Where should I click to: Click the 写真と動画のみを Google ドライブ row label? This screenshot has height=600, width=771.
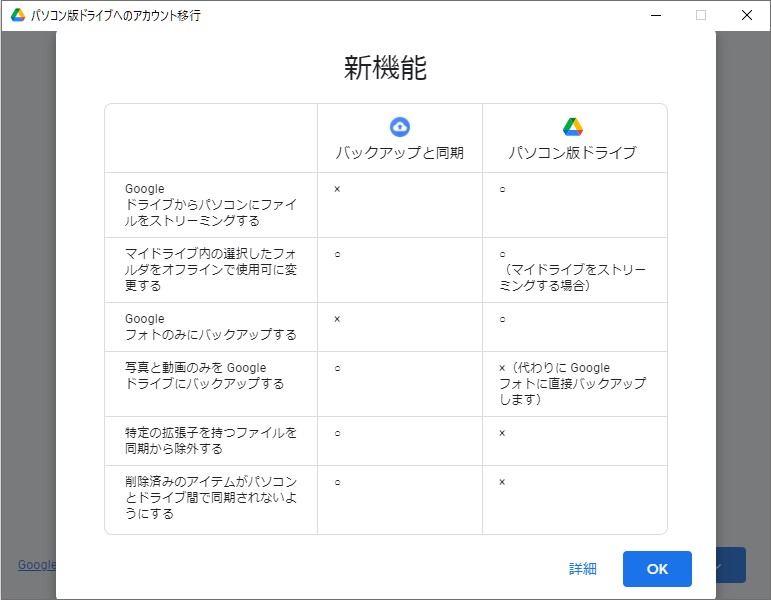tap(205, 376)
